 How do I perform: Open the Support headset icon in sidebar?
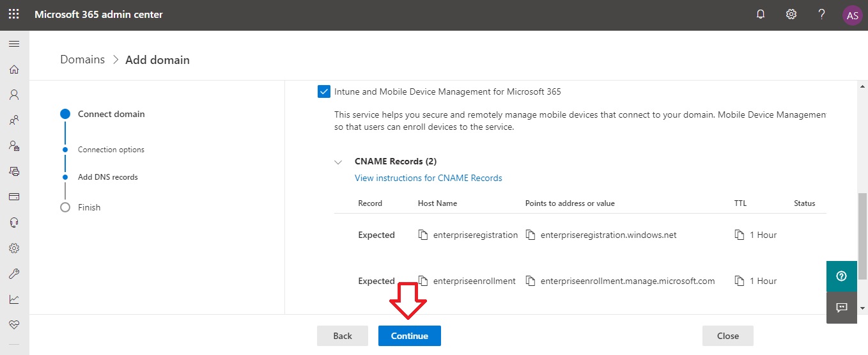(14, 222)
